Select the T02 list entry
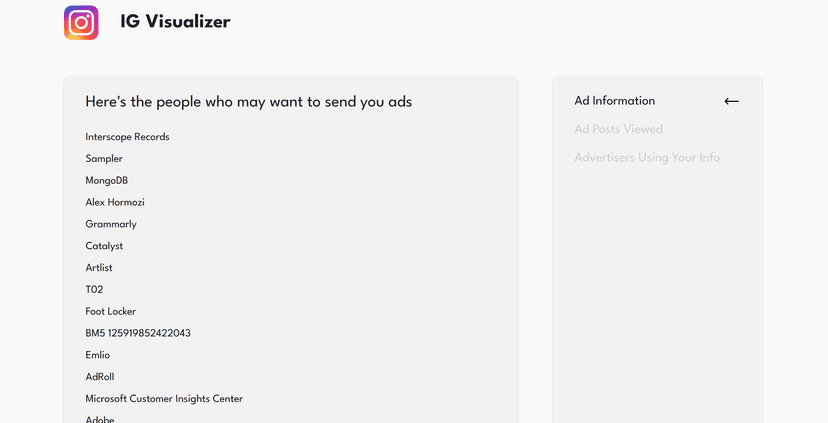This screenshot has width=828, height=423. tap(94, 290)
